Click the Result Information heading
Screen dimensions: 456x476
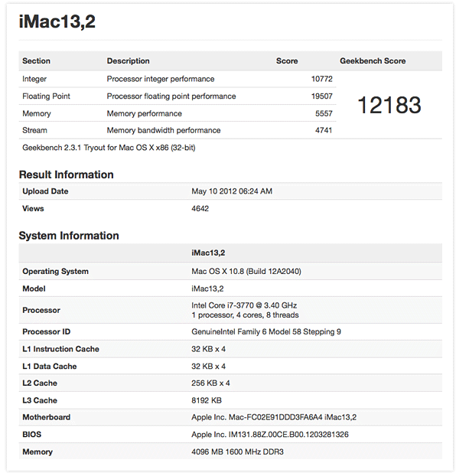[x=67, y=174]
